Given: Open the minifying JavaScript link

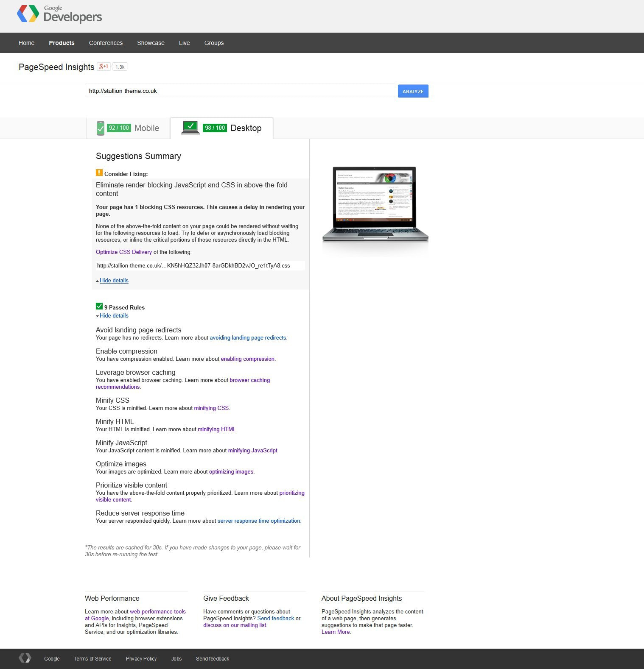Looking at the screenshot, I should click(x=253, y=451).
